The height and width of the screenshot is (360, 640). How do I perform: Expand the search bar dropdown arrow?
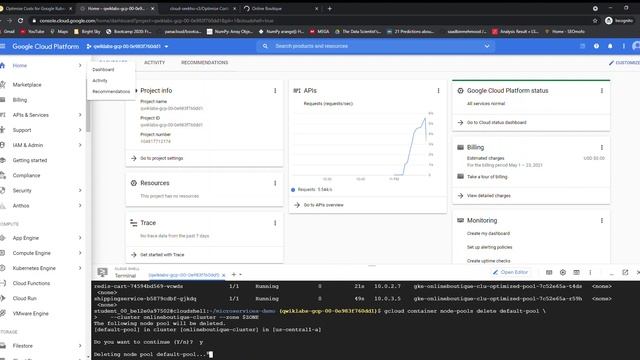[487, 46]
